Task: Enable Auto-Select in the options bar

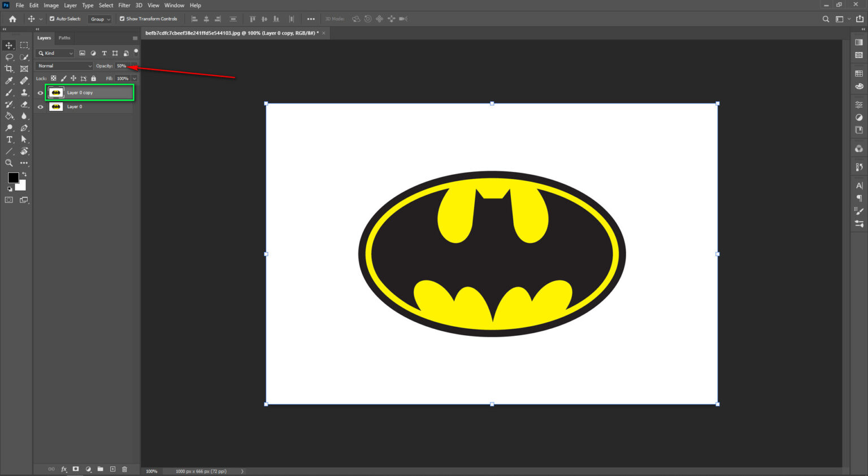Action: click(x=51, y=19)
